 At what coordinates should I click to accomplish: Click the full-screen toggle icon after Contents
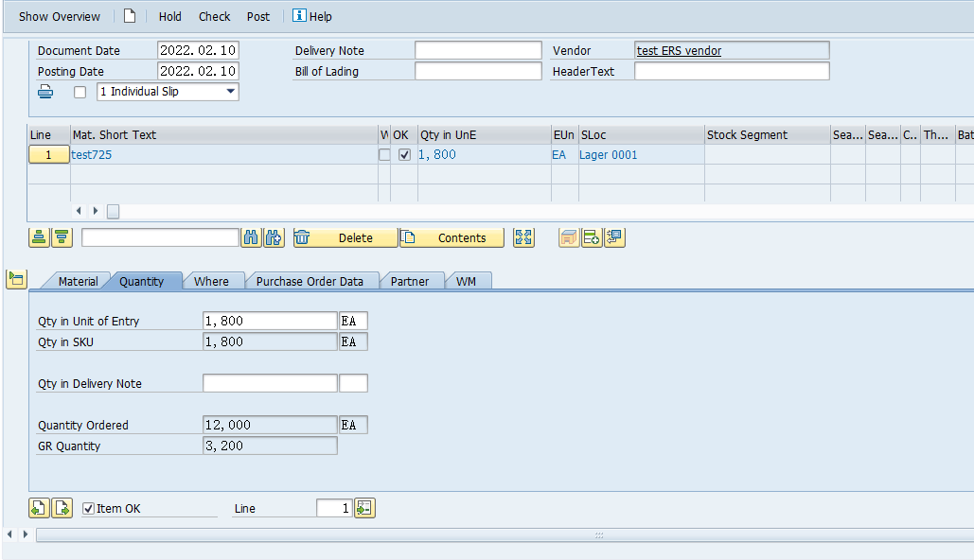pos(522,237)
